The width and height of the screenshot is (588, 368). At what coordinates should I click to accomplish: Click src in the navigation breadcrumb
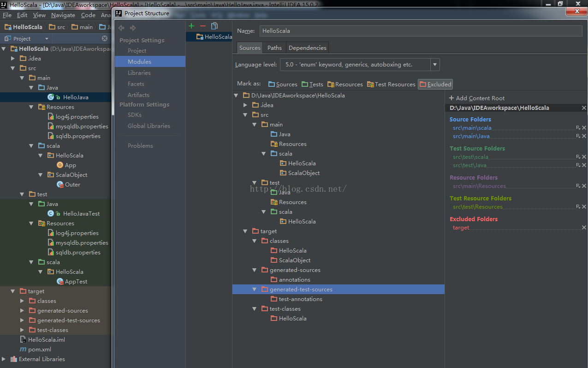pyautogui.click(x=57, y=27)
